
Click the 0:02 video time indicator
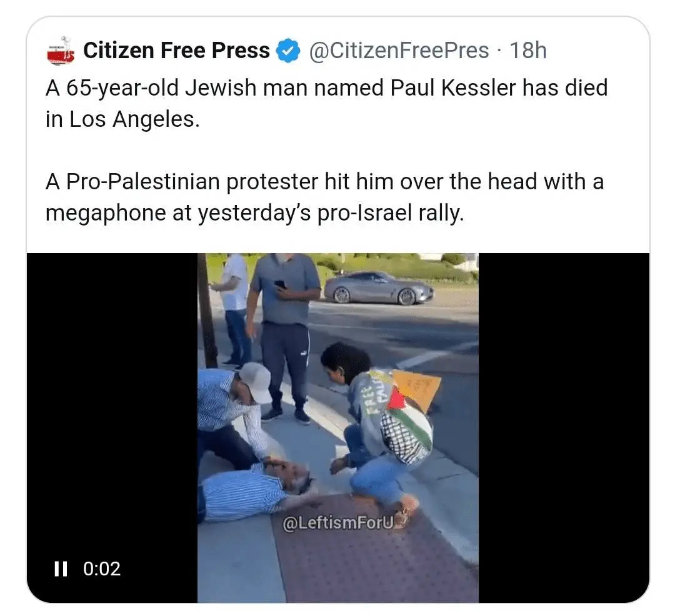pos(102,569)
